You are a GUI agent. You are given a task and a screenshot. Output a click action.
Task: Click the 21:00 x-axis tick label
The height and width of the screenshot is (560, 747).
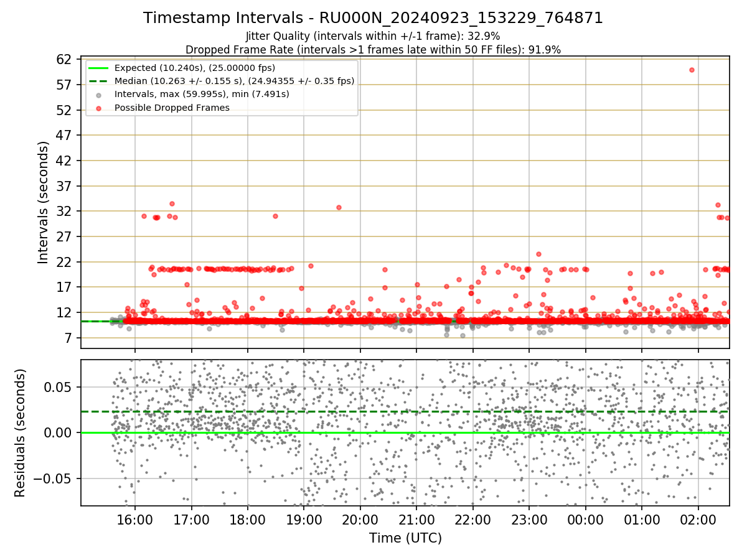pos(416,520)
